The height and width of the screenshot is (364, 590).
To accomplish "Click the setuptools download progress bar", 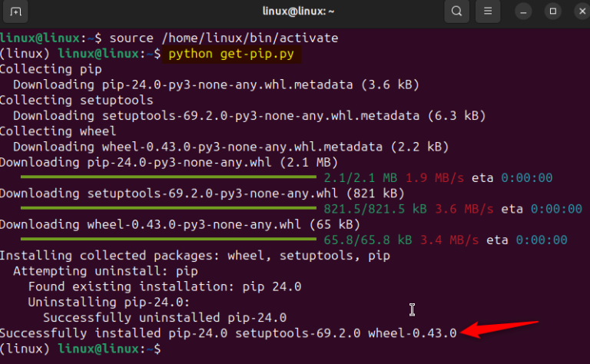I will pyautogui.click(x=168, y=208).
